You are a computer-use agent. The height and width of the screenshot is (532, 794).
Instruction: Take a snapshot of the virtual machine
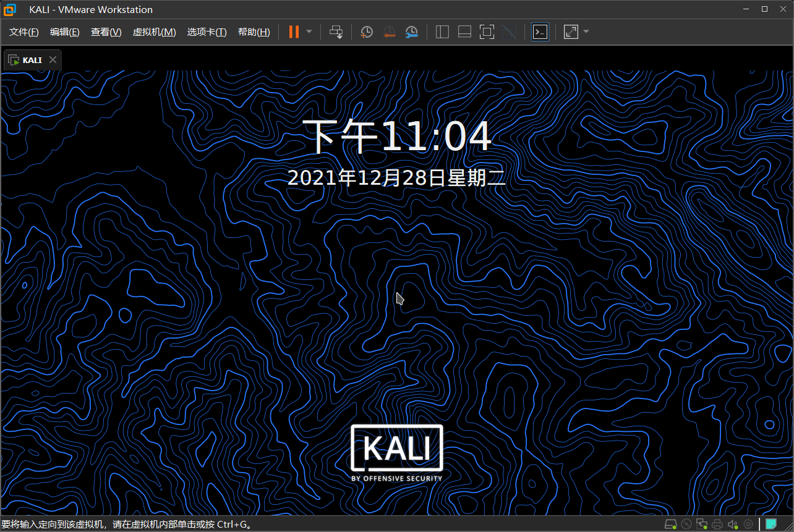[x=367, y=32]
